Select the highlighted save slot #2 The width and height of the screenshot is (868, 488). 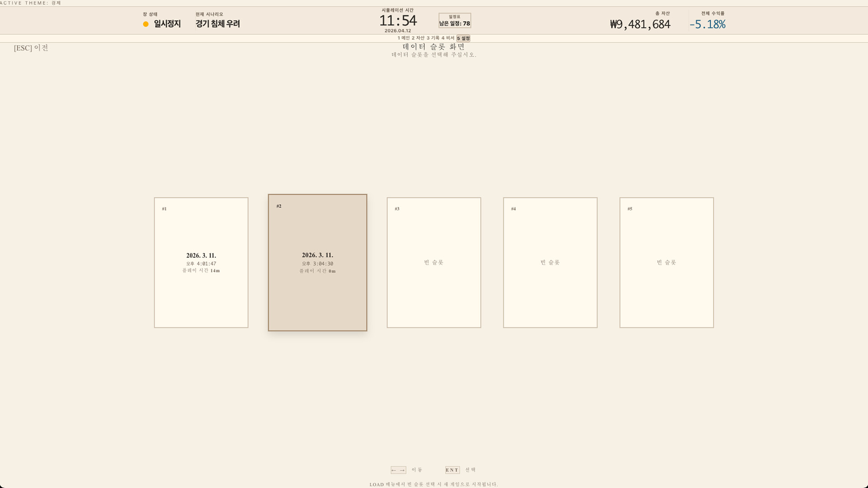317,262
